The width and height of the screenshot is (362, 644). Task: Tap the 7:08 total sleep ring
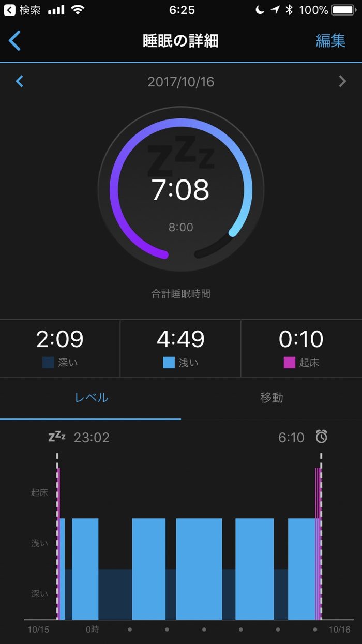coord(180,189)
